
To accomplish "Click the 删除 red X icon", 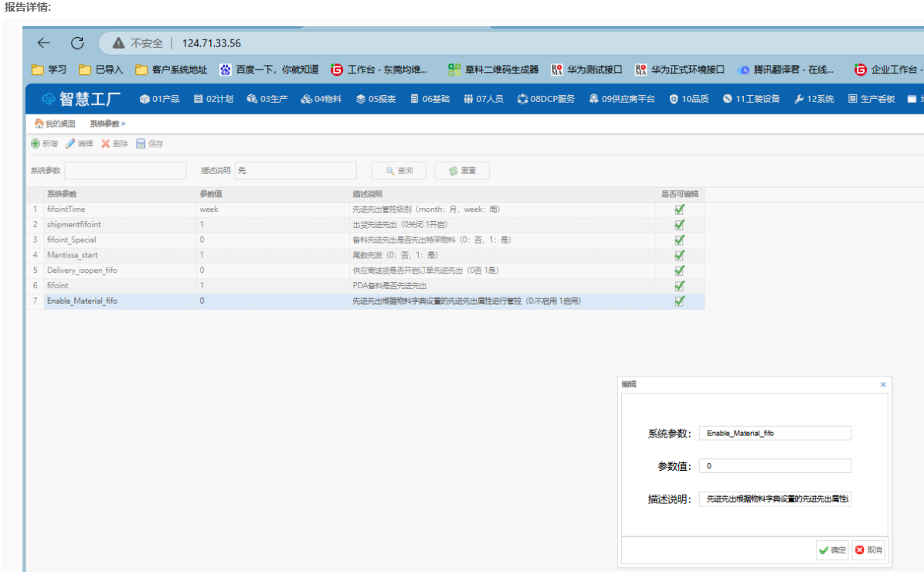I will tap(106, 144).
